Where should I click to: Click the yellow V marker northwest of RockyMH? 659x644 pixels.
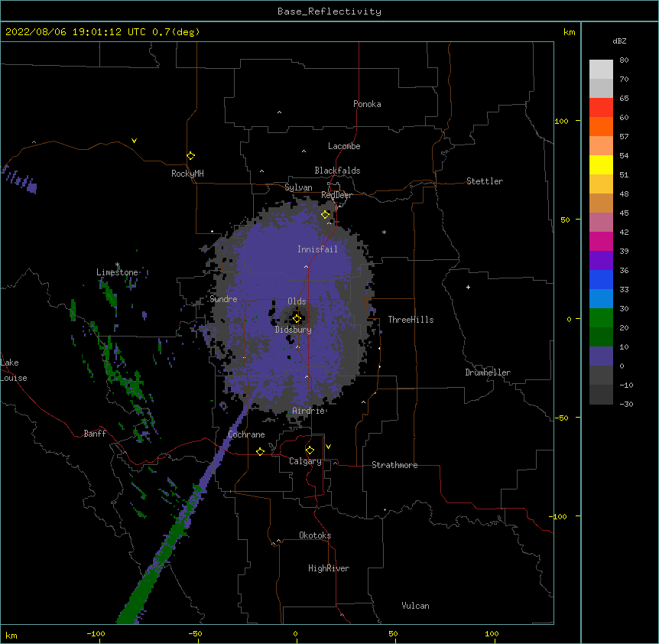point(134,141)
